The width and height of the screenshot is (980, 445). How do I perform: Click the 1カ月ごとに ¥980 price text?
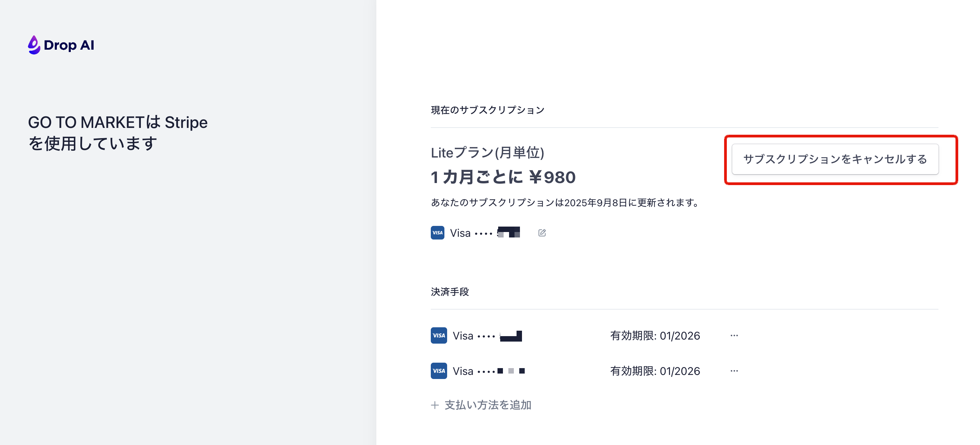coord(503,177)
